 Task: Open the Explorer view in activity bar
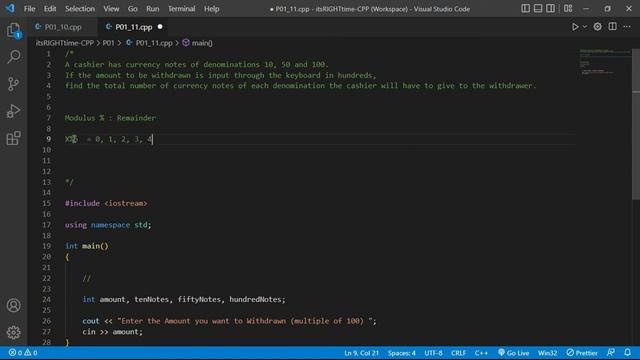(x=13, y=31)
